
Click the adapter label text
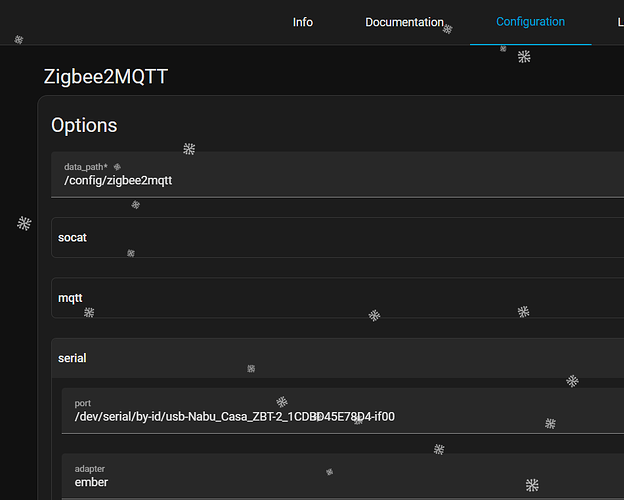pos(90,468)
